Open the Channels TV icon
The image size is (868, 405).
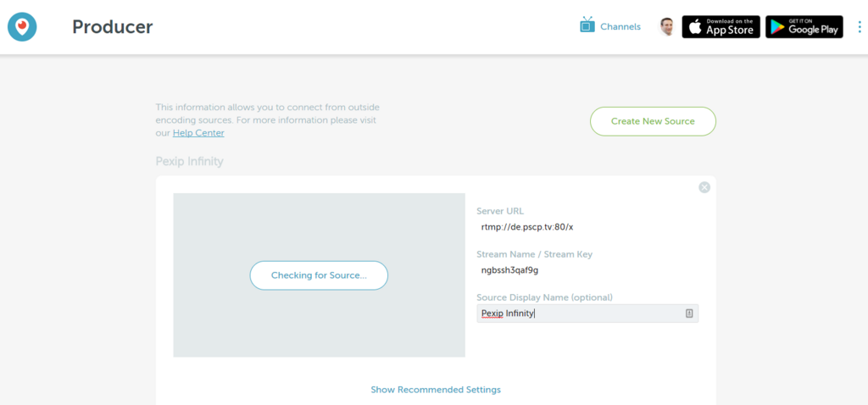coord(587,25)
